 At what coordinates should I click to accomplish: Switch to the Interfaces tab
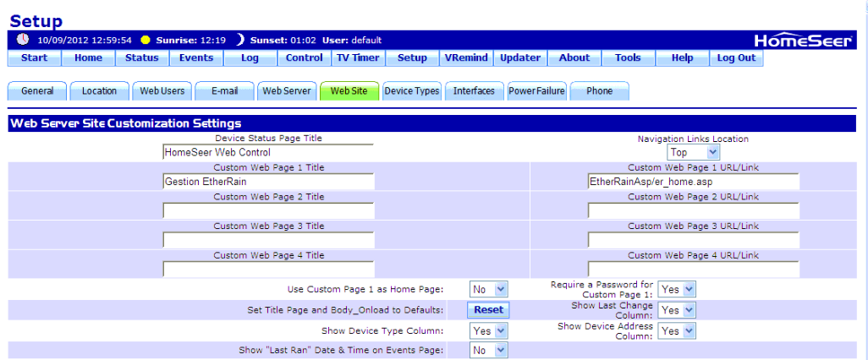coord(475,91)
